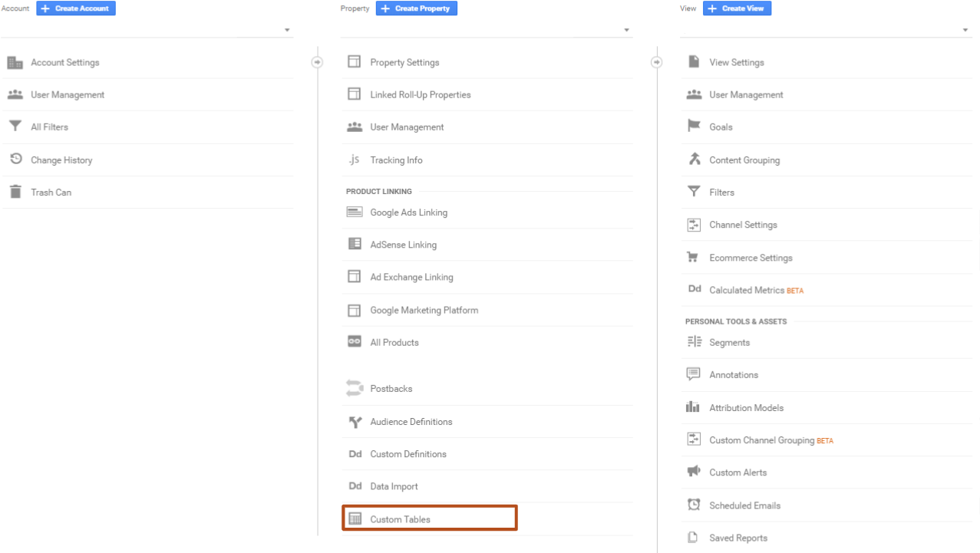Click the All Filters funnel icon

point(15,127)
